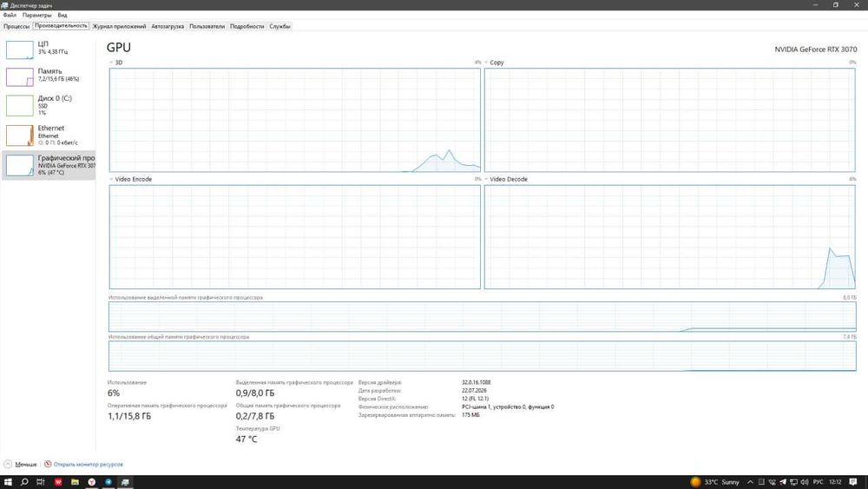Click the sunny weather widget icon

695,482
